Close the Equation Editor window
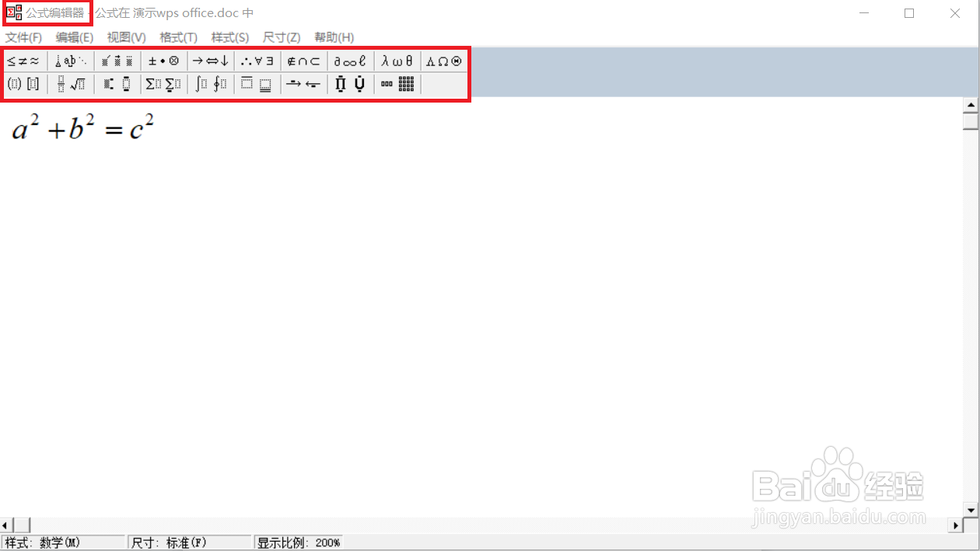The image size is (980, 551). (x=955, y=13)
